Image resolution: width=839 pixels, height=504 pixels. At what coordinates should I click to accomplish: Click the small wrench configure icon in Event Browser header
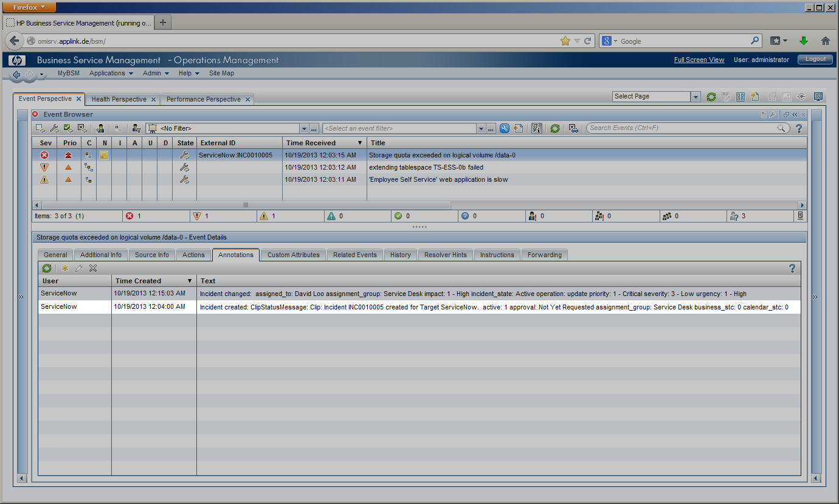coord(772,115)
